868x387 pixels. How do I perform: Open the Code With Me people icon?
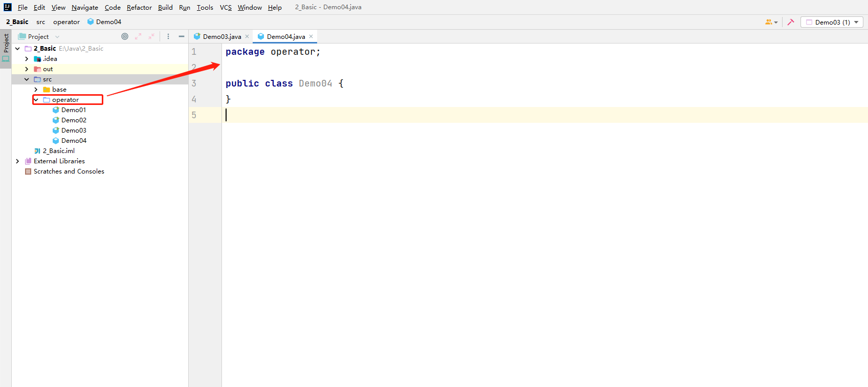point(771,22)
